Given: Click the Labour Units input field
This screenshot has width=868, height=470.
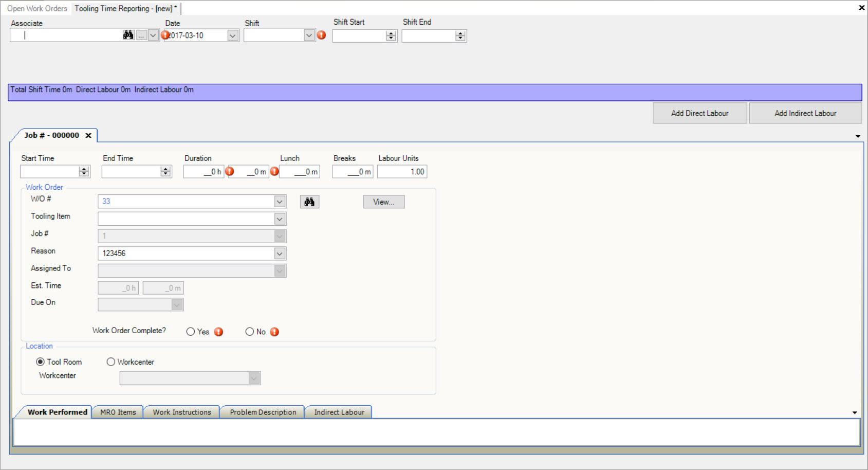Looking at the screenshot, I should click(x=402, y=172).
